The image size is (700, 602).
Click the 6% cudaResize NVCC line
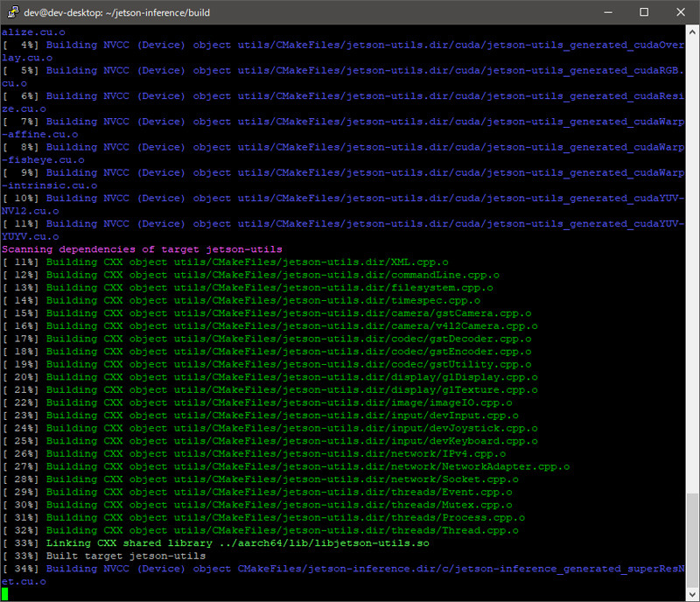(343, 102)
